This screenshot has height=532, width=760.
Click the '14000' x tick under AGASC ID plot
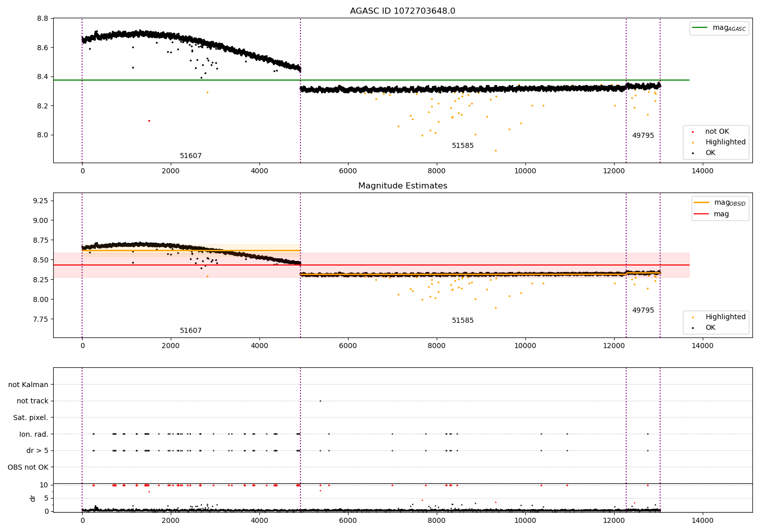702,171
